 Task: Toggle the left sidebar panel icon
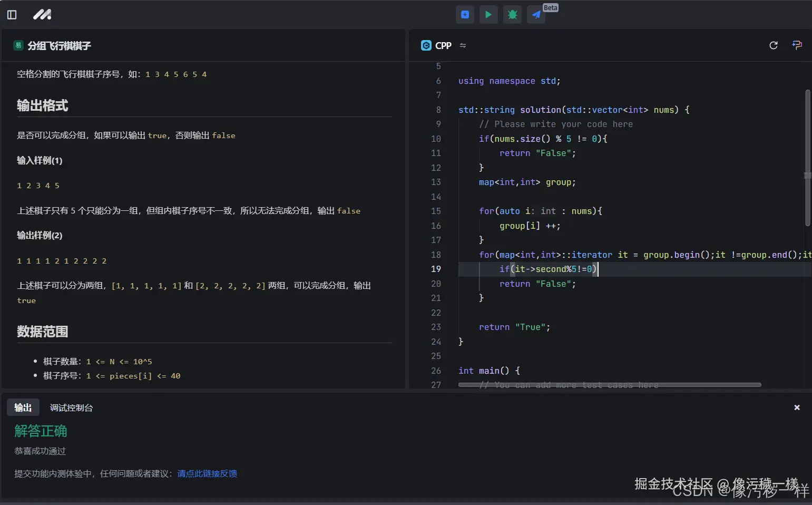[x=12, y=15]
